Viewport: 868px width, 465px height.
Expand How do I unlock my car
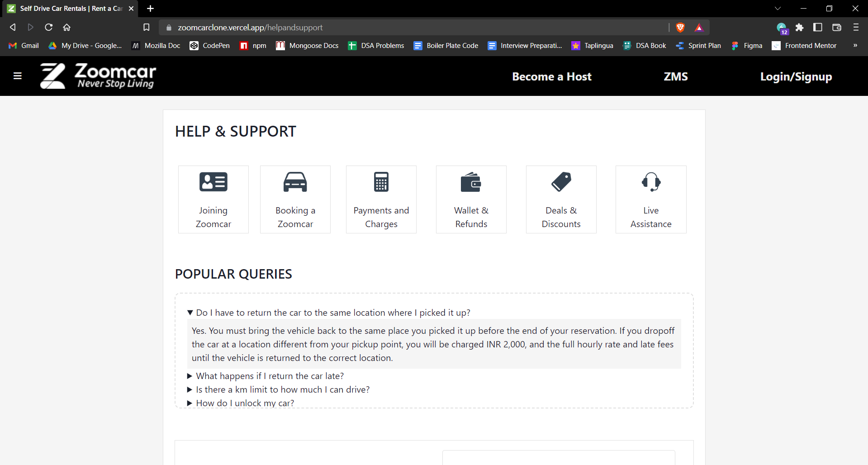241,403
